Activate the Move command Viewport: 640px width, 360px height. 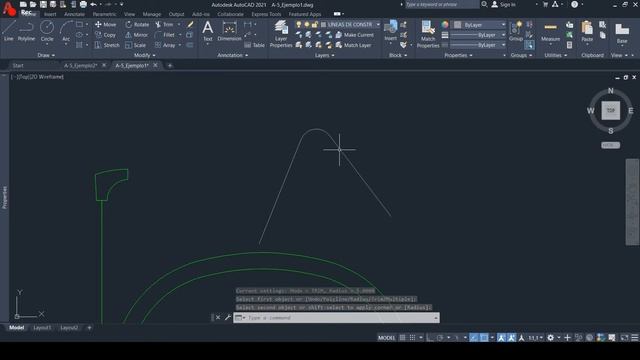105,24
